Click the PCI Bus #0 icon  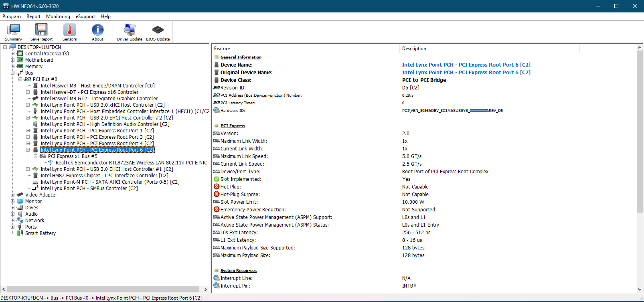tap(28, 79)
